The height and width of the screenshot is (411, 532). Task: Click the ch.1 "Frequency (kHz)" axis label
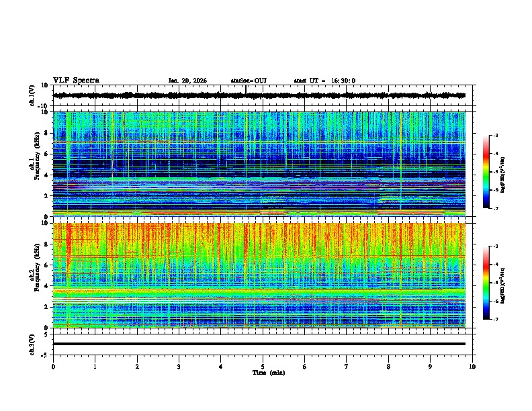click(x=37, y=156)
